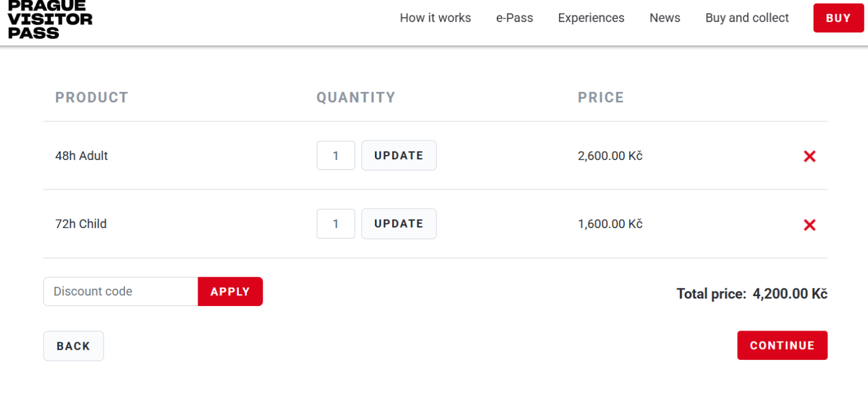
Task: Open the Experiences section
Action: [x=591, y=18]
